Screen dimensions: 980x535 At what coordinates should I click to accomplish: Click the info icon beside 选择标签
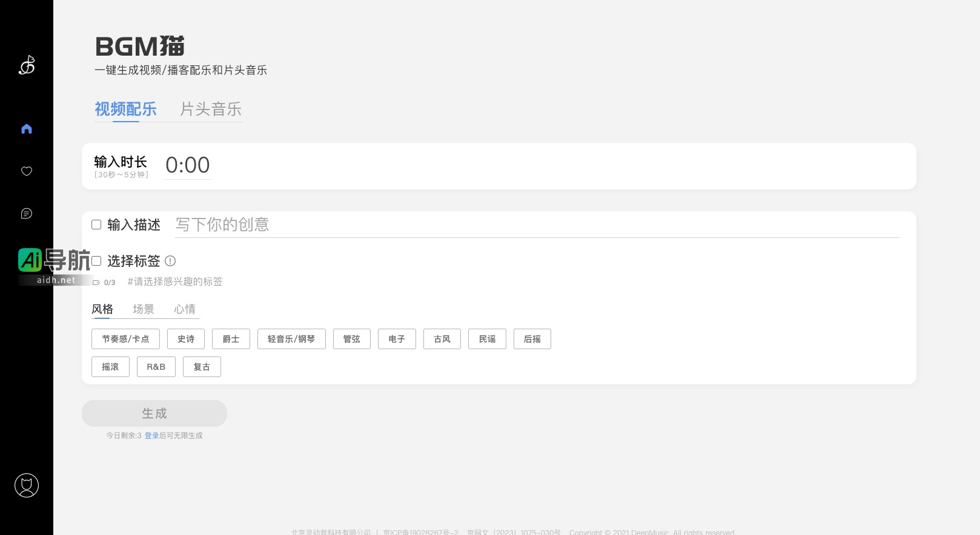[170, 261]
